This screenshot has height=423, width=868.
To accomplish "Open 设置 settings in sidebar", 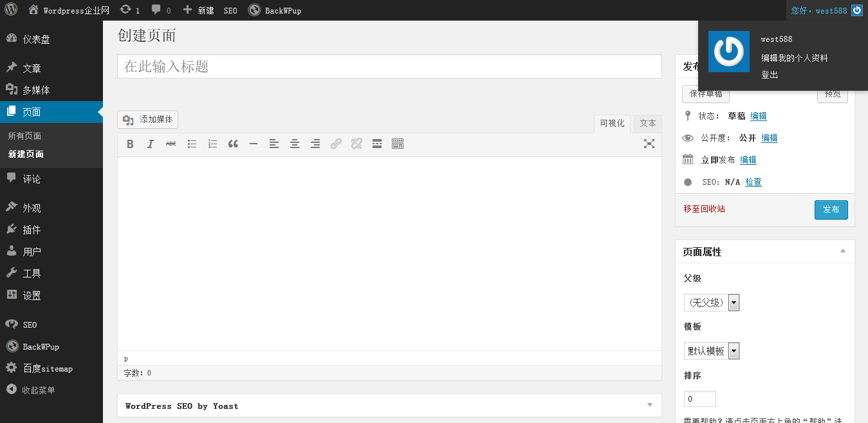I will [x=51, y=296].
